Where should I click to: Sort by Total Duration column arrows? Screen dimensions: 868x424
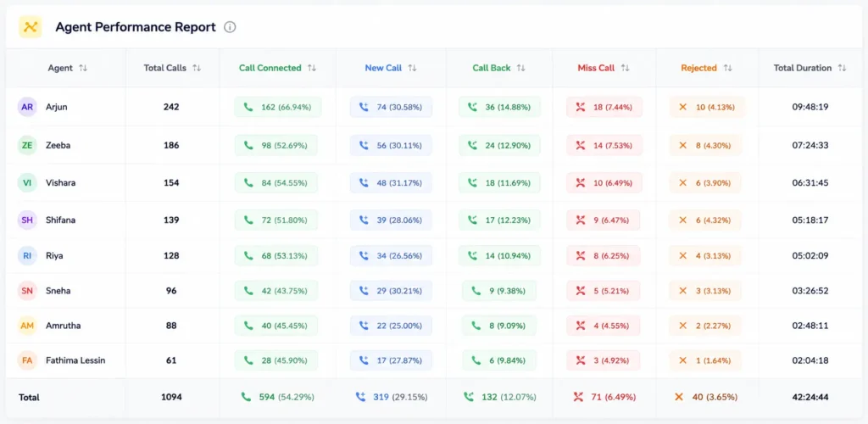pyautogui.click(x=842, y=68)
